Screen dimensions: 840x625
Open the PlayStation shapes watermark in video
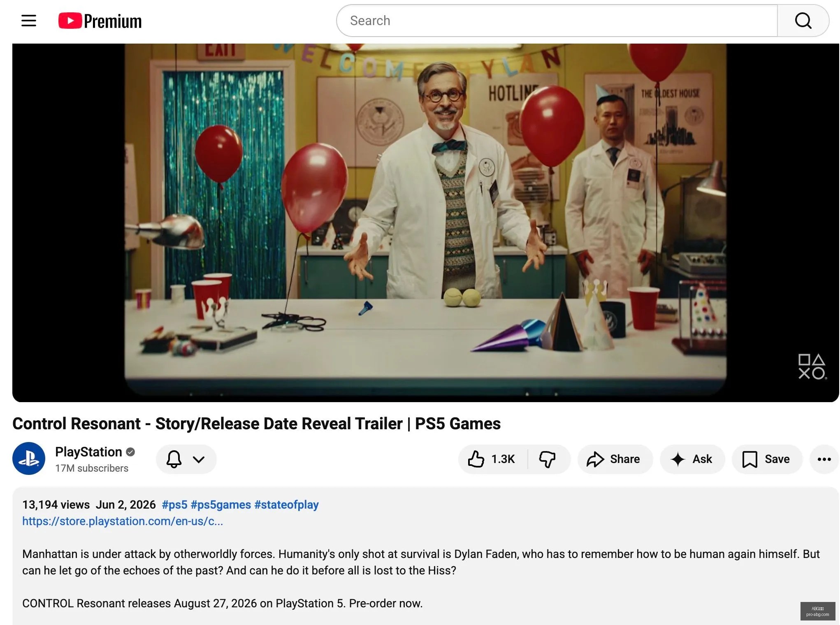812,366
